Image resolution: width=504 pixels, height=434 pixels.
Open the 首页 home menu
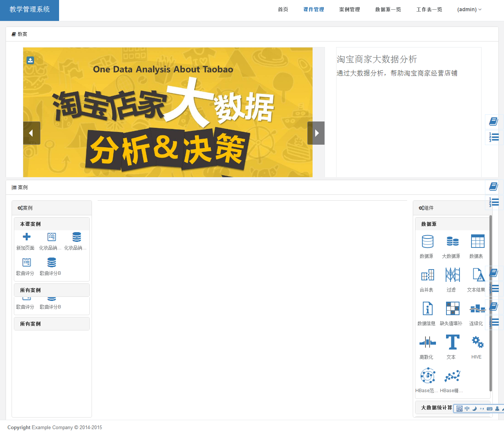coord(283,9)
